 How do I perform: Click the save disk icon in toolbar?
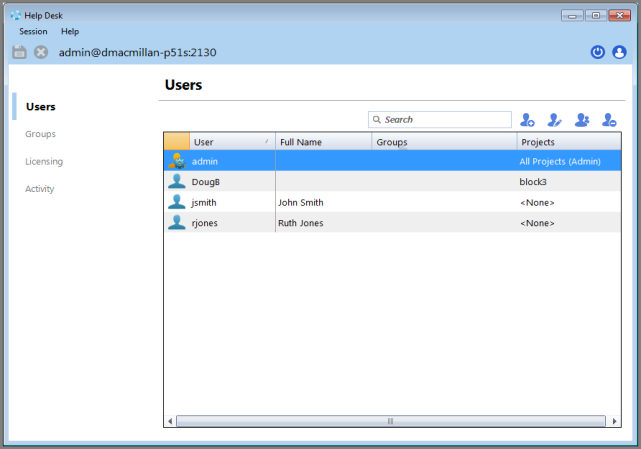tap(19, 52)
